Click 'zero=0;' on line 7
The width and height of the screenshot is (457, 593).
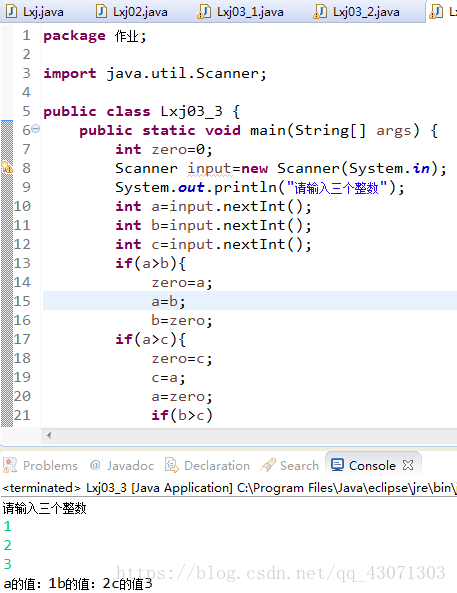pyautogui.click(x=182, y=150)
